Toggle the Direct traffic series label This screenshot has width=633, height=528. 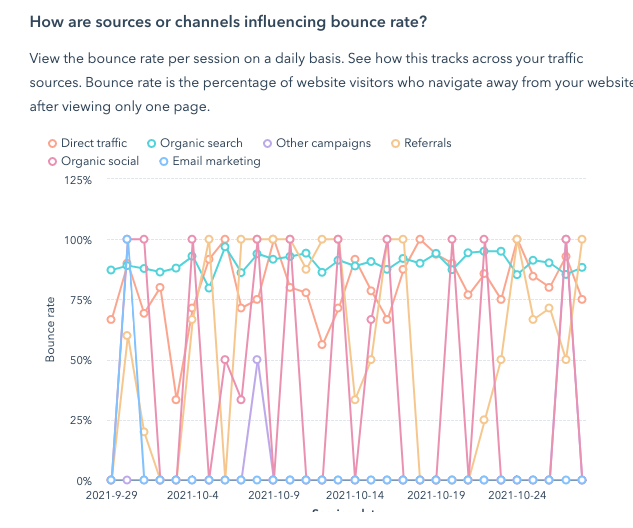coord(93,143)
